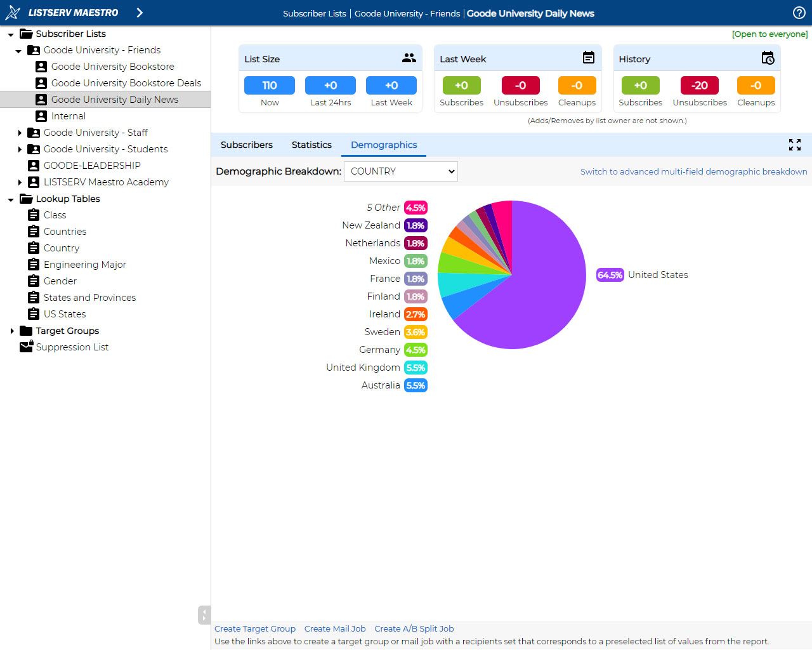The width and height of the screenshot is (812, 650).
Task: Click the Gender lookup table icon
Action: click(34, 281)
